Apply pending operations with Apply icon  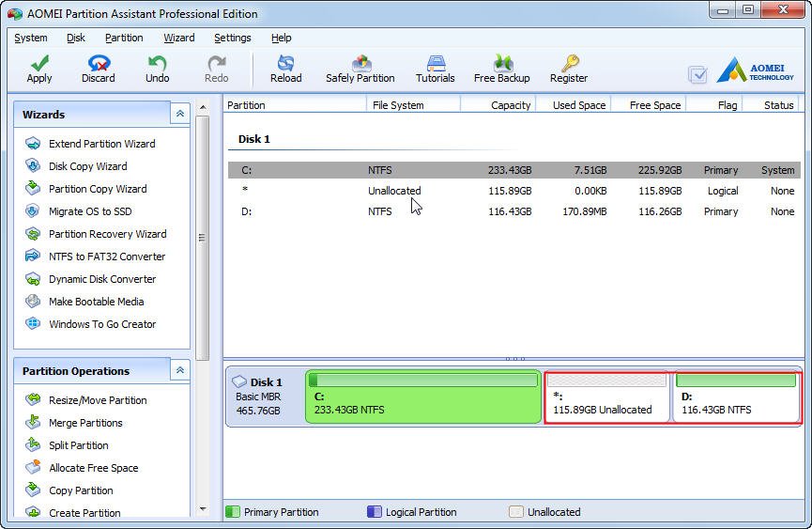[39, 69]
